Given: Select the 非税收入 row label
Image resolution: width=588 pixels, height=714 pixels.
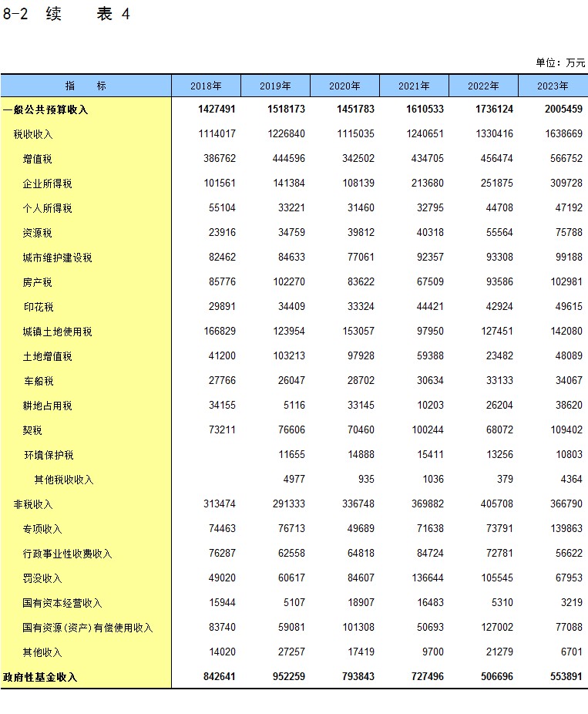Looking at the screenshot, I should click(x=33, y=504).
